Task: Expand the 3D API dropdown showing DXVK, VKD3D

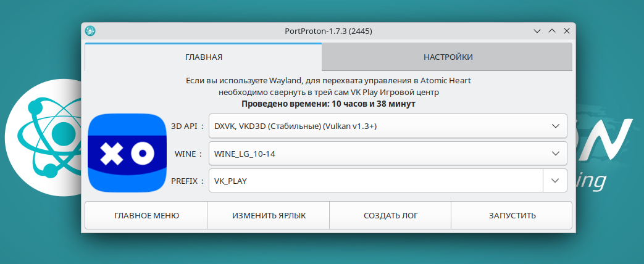Action: (387, 126)
